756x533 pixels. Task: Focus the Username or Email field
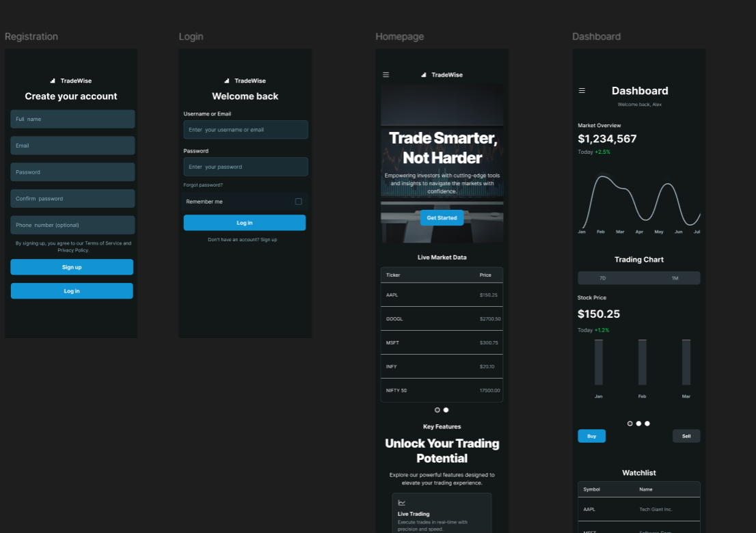pos(245,130)
